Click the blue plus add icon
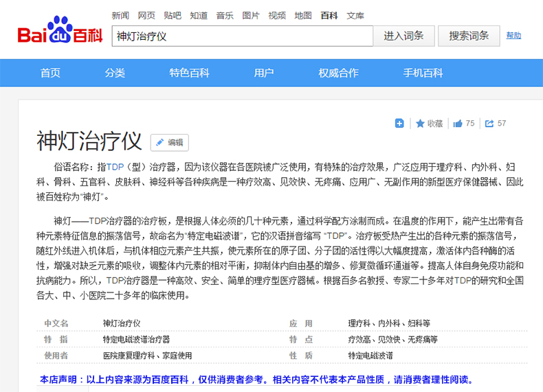This screenshot has width=543, height=392. [399, 123]
